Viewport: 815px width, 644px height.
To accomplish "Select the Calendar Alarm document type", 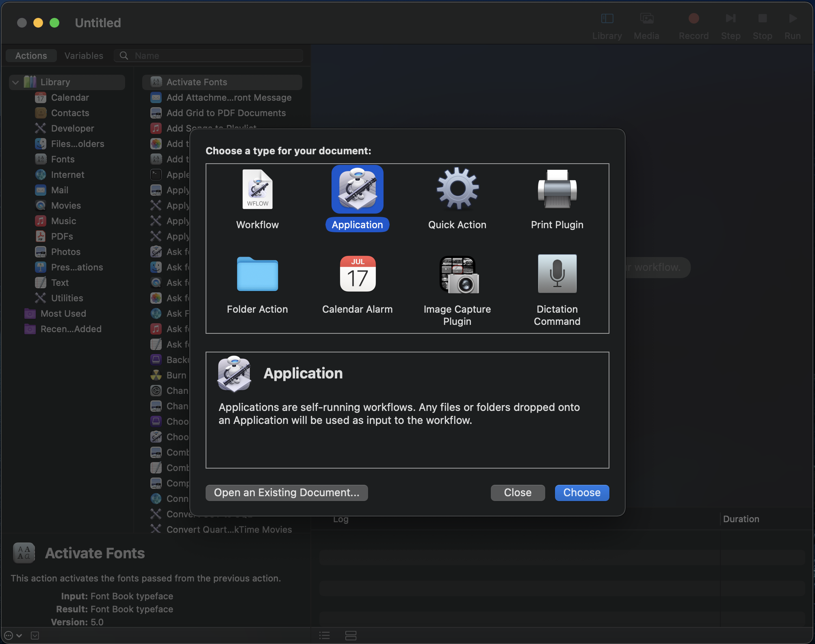I will click(357, 274).
